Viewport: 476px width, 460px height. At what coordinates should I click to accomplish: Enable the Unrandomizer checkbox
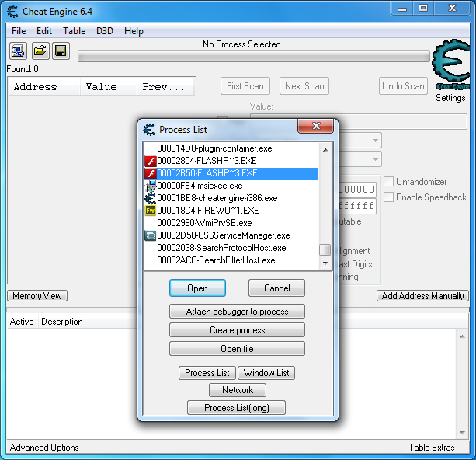388,182
